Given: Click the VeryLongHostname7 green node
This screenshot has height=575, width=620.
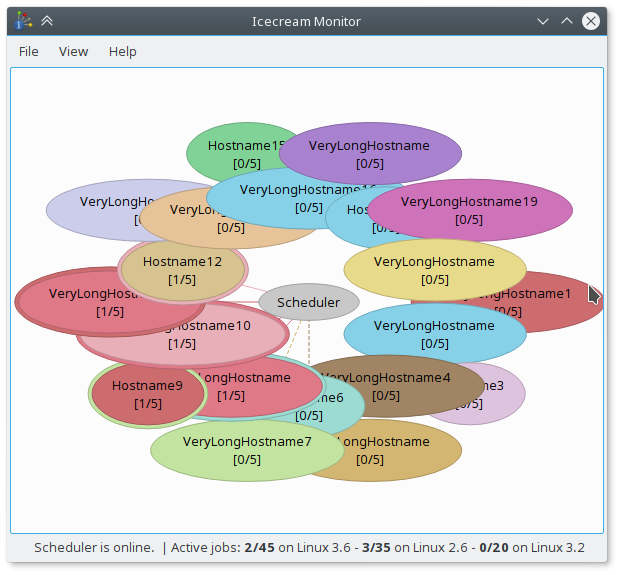Looking at the screenshot, I should click(x=247, y=450).
